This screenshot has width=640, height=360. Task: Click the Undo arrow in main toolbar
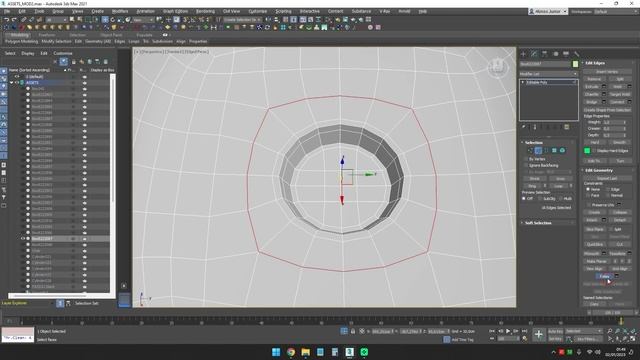coord(7,20)
